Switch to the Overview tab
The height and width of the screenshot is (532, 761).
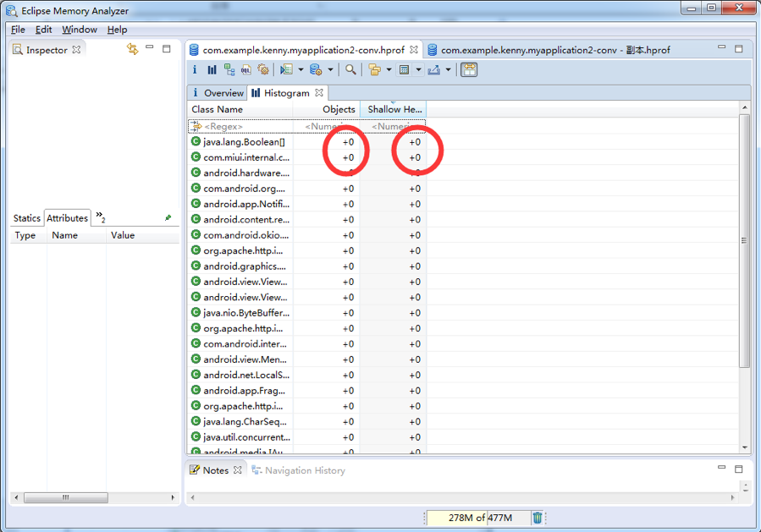218,93
